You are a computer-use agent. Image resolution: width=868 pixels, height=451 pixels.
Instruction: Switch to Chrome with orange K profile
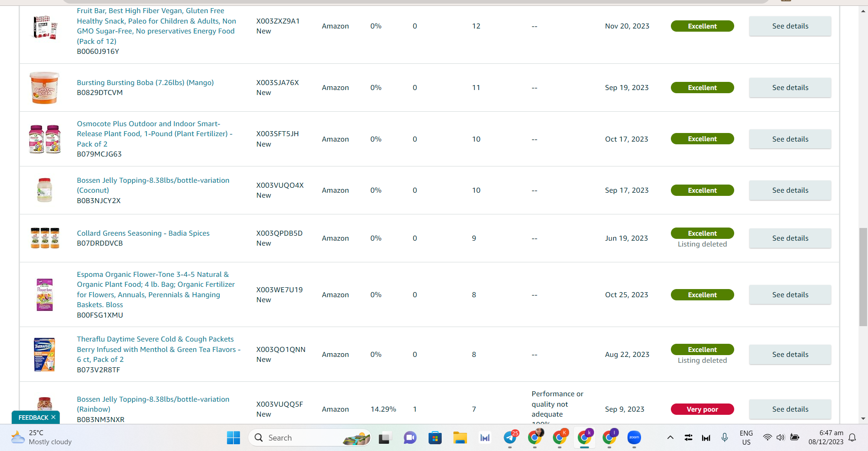tap(560, 437)
